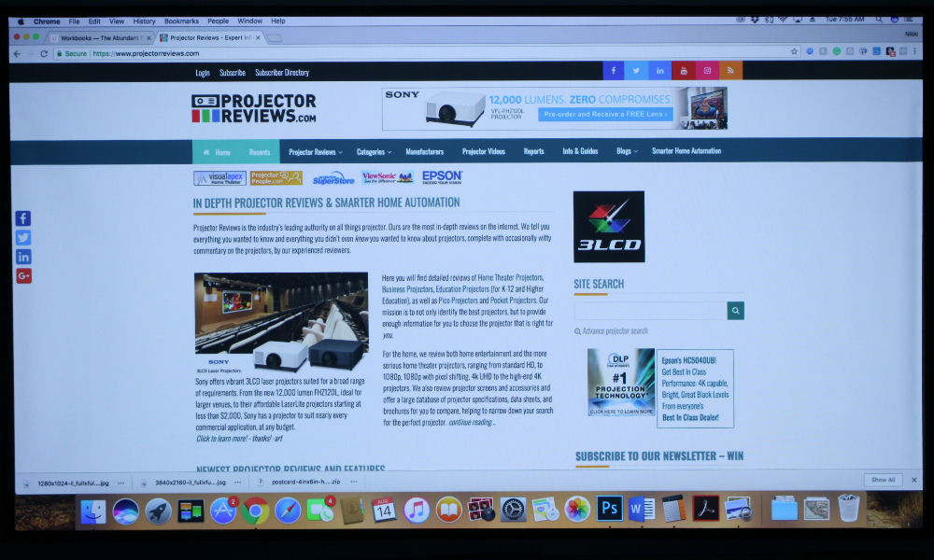Screen dimensions: 934x560
Task: Open Photoshop from the dock
Action: point(610,510)
